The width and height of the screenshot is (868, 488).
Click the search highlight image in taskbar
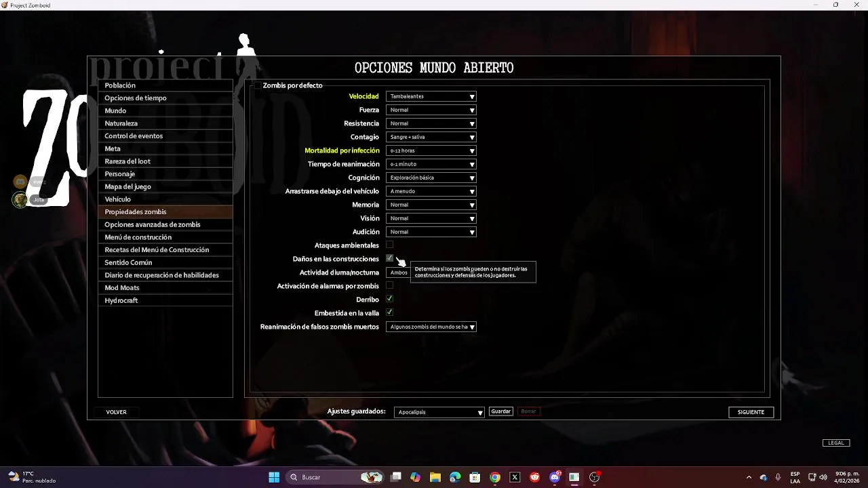372,477
